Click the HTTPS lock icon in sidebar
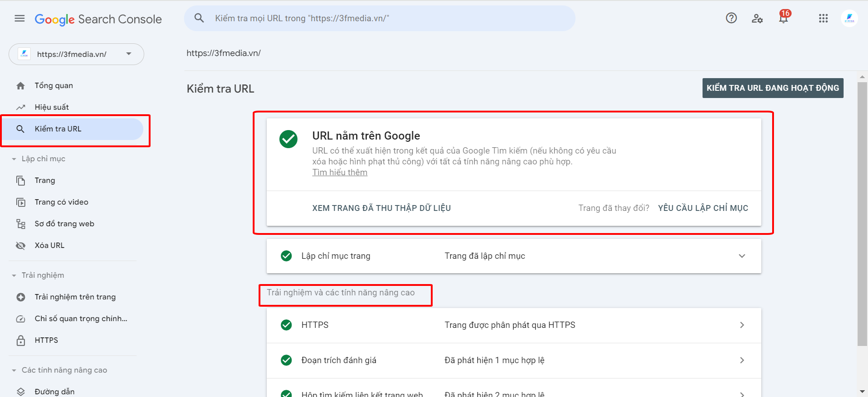The height and width of the screenshot is (397, 868). pos(21,340)
